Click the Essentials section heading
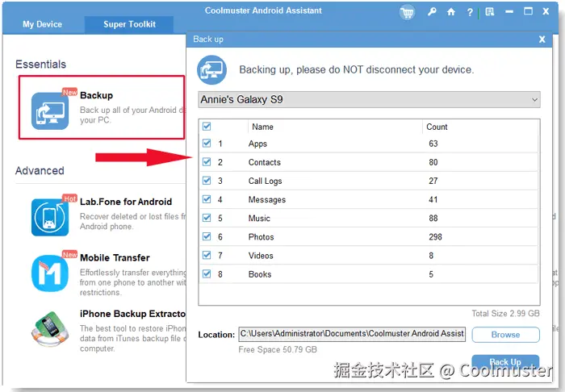This screenshot has height=392, width=565. coord(40,65)
